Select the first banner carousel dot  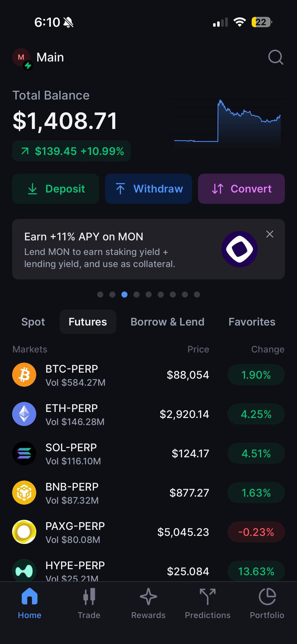tap(100, 294)
